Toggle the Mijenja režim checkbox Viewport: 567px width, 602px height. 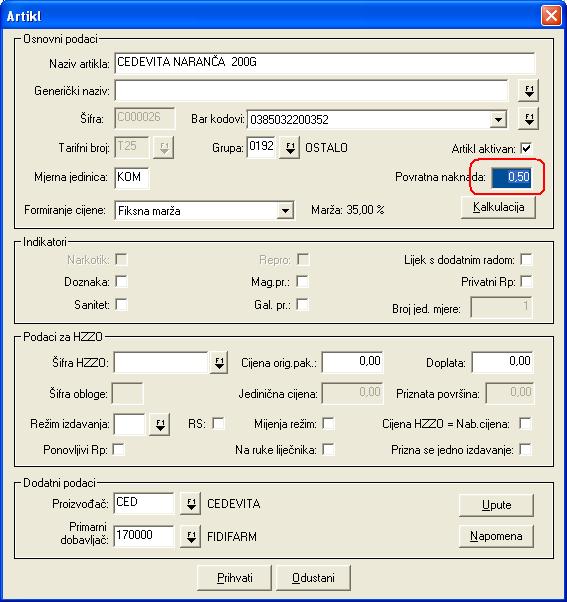point(328,423)
